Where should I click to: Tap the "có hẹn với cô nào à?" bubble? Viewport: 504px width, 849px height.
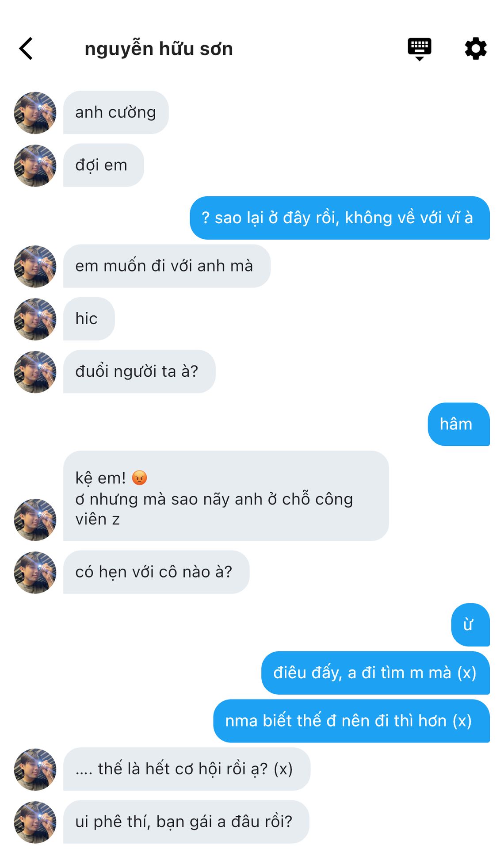click(x=156, y=572)
